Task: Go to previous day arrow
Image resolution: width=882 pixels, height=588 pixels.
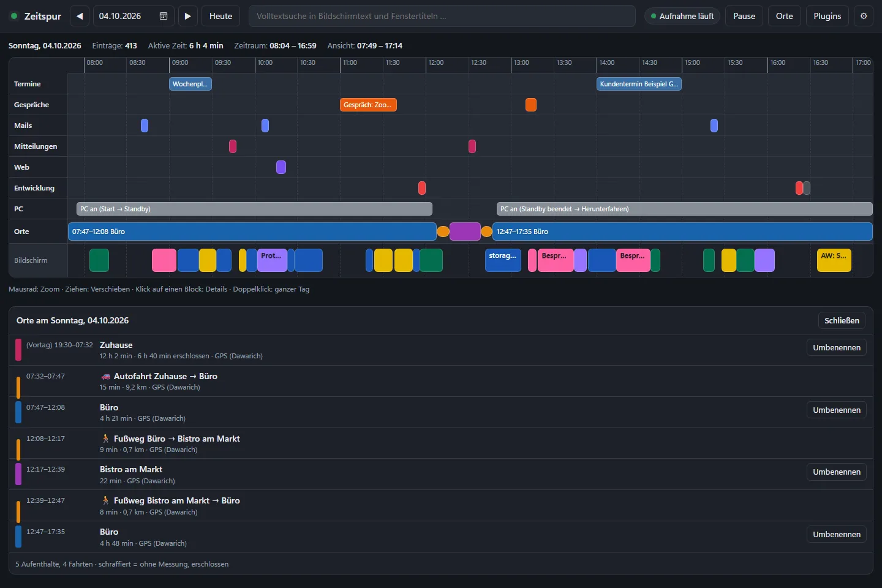Action: pos(80,16)
